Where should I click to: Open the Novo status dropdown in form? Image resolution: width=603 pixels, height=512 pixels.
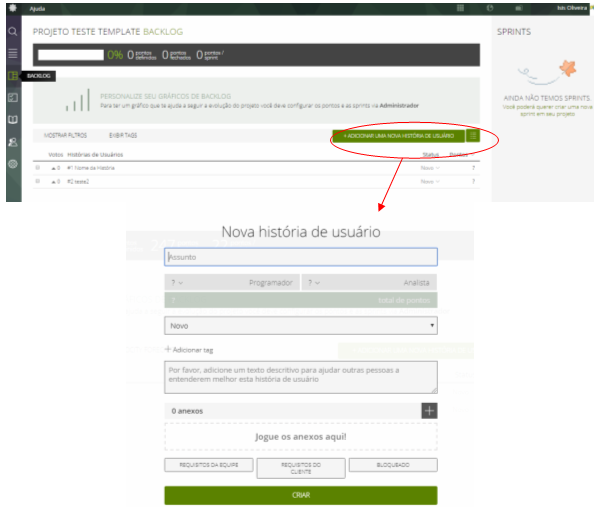coord(300,326)
